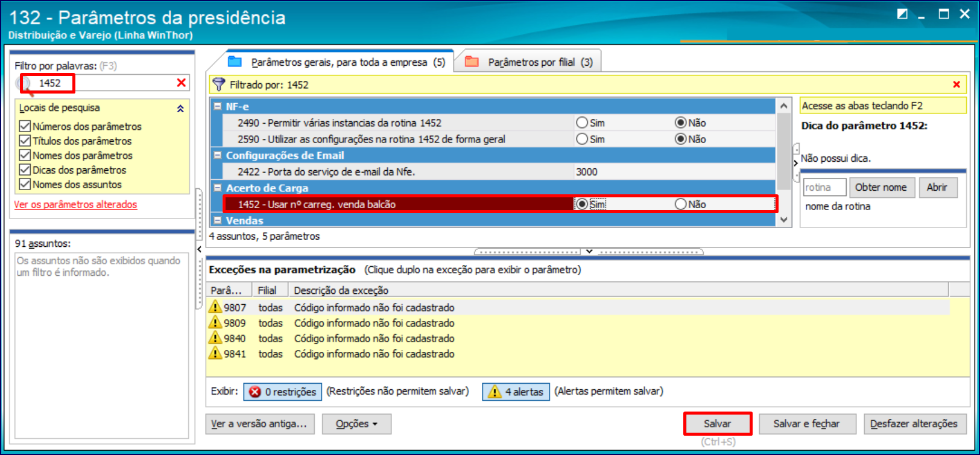
Task: Select Não for parameter 2490
Action: click(x=680, y=122)
